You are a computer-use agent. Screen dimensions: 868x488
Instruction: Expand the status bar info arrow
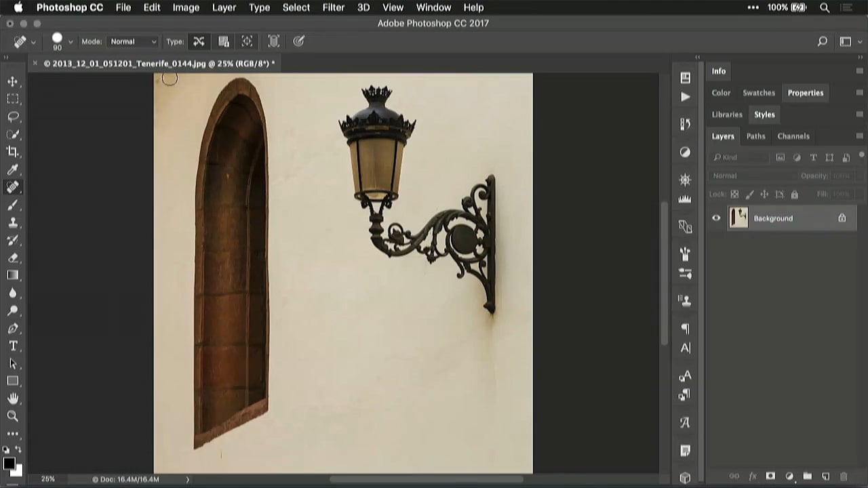point(188,479)
